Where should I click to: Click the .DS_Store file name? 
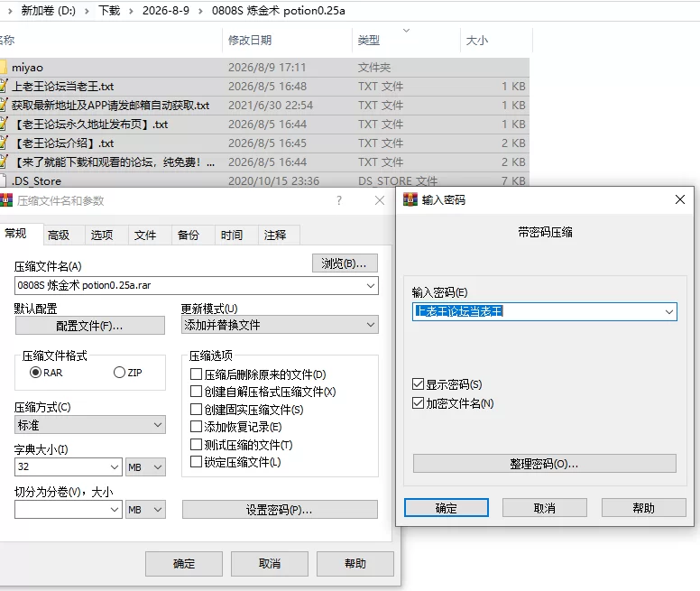click(37, 180)
